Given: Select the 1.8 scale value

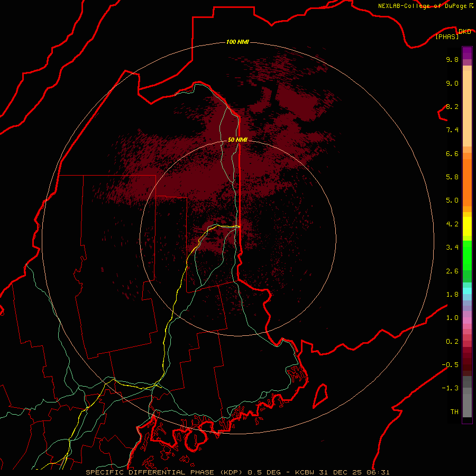Looking at the screenshot, I should (x=452, y=294).
